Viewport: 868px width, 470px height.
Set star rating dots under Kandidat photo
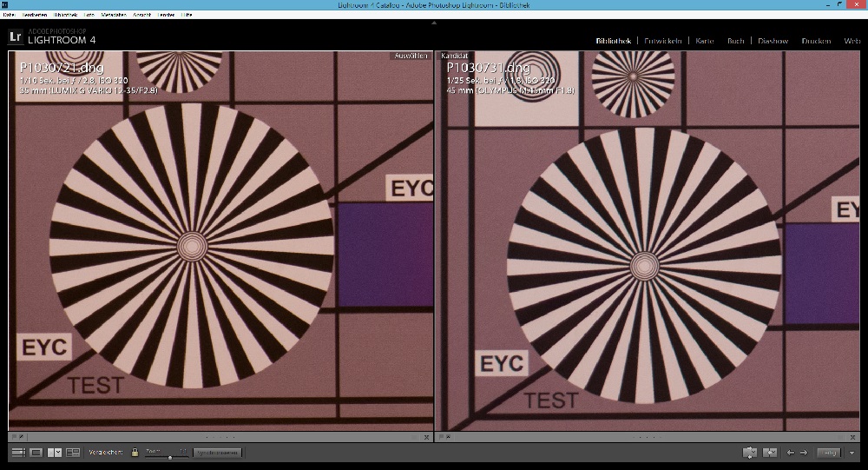coord(647,437)
